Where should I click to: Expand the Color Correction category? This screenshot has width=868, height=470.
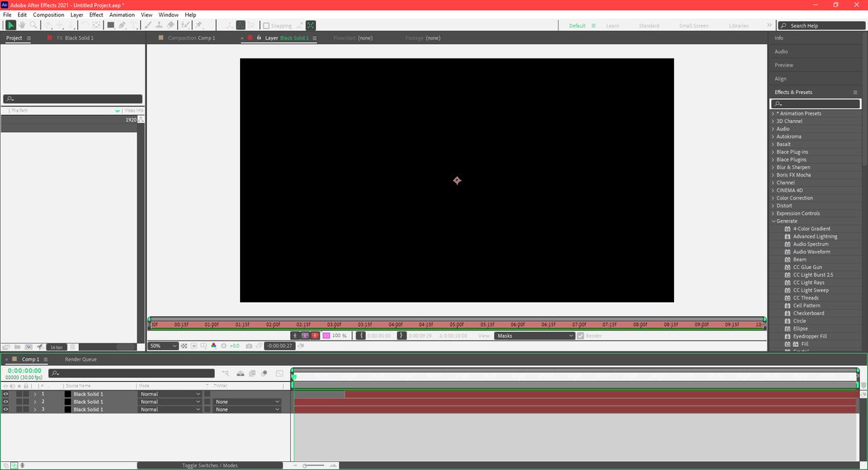pyautogui.click(x=773, y=198)
